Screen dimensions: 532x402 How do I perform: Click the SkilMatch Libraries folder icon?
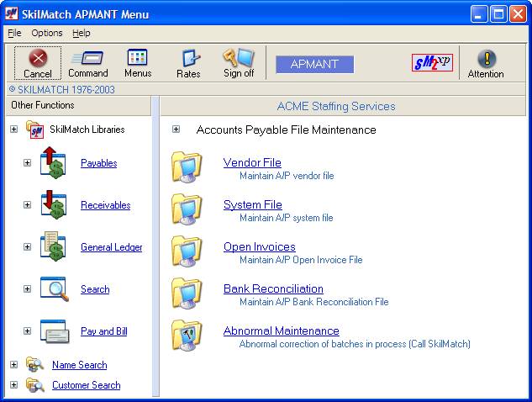click(x=35, y=130)
